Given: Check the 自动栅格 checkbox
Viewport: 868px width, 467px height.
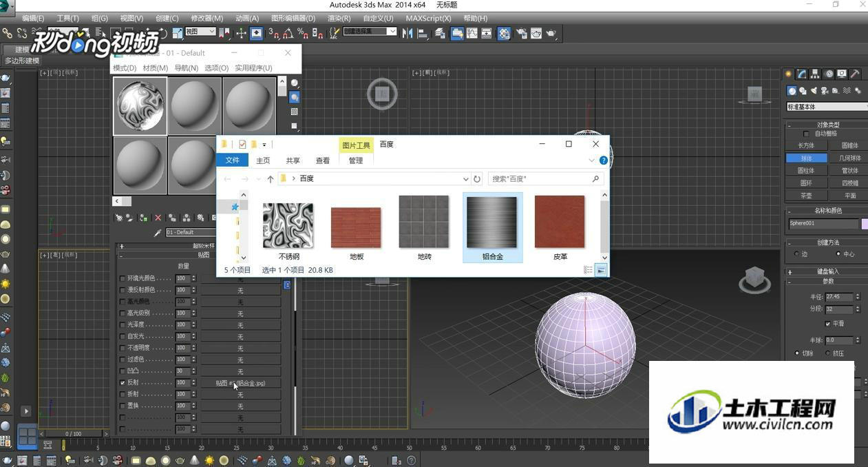Looking at the screenshot, I should click(807, 134).
